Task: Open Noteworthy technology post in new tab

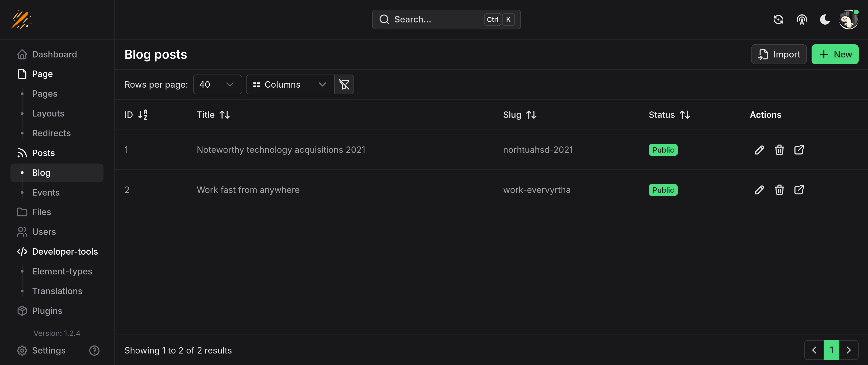Action: click(799, 150)
